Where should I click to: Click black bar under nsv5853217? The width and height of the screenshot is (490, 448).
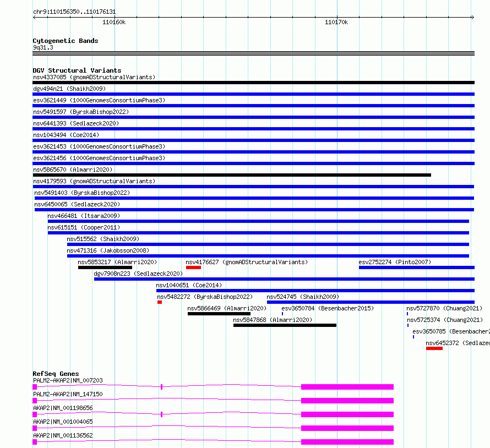[105, 267]
